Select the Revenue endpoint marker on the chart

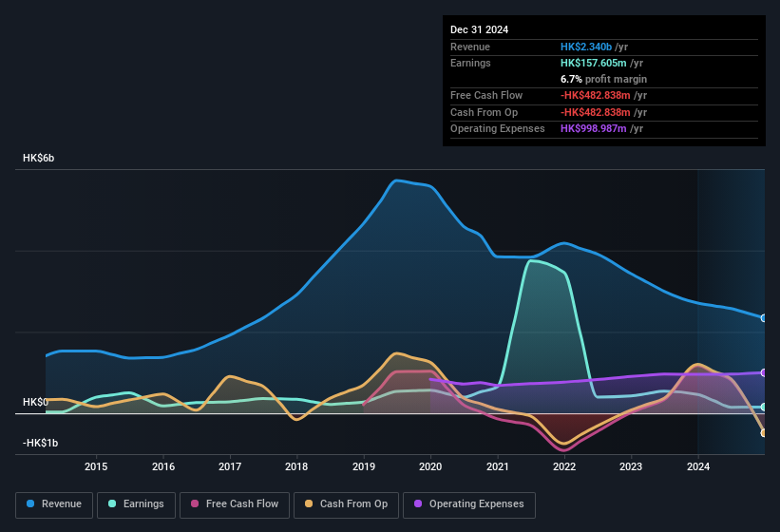coord(763,318)
